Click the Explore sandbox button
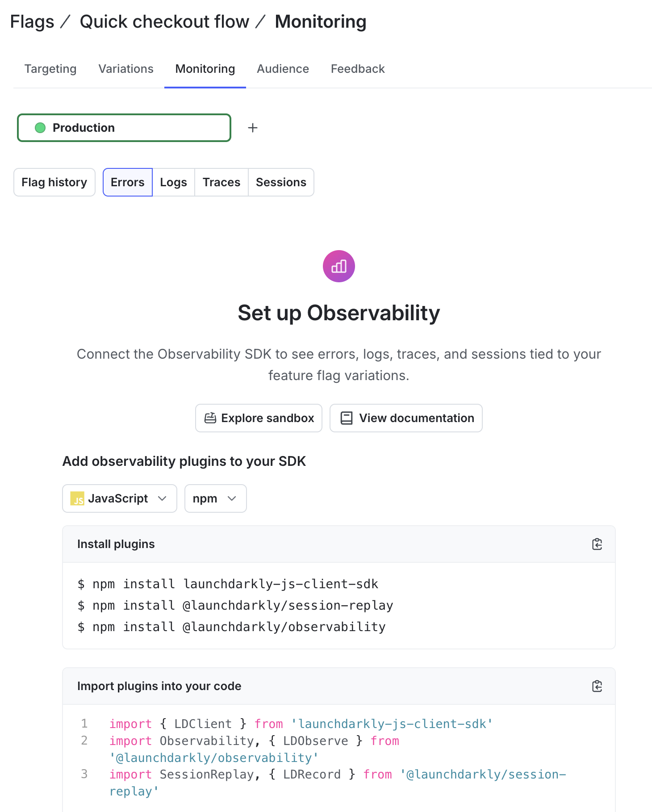 tap(259, 418)
